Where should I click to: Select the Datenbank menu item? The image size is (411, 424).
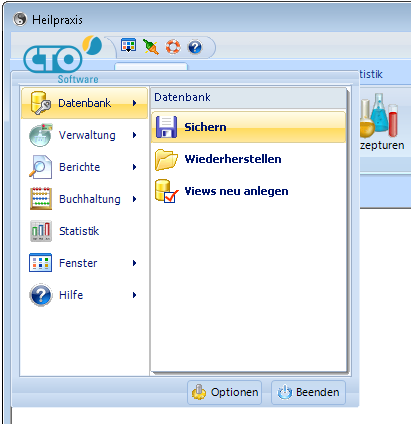(x=84, y=103)
